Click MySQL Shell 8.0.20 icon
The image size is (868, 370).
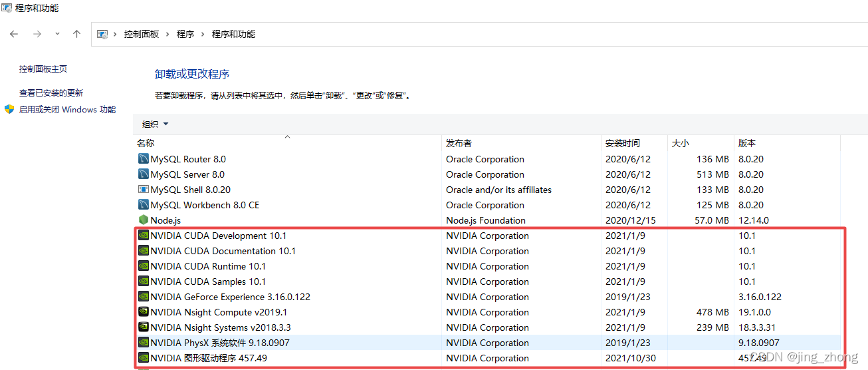144,190
